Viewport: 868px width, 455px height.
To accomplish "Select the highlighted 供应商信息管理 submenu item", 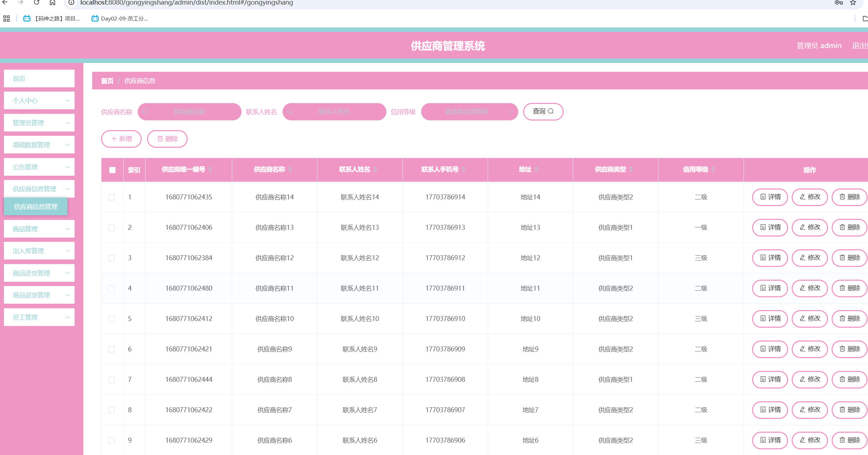I will [x=36, y=206].
